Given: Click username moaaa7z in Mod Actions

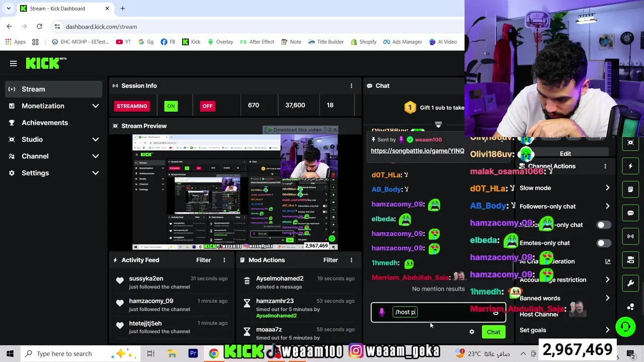Looking at the screenshot, I should click(269, 329).
